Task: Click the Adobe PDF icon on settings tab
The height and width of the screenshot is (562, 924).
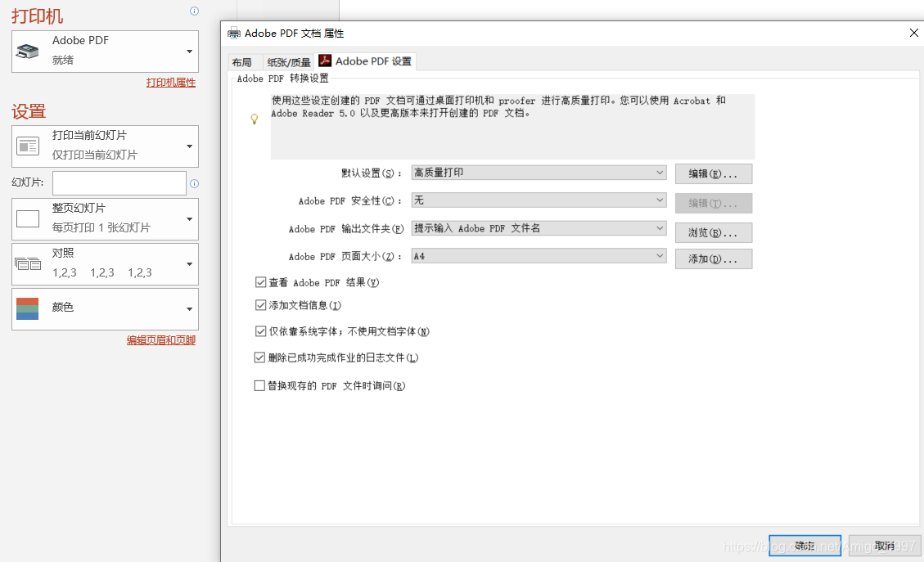Action: [x=325, y=60]
